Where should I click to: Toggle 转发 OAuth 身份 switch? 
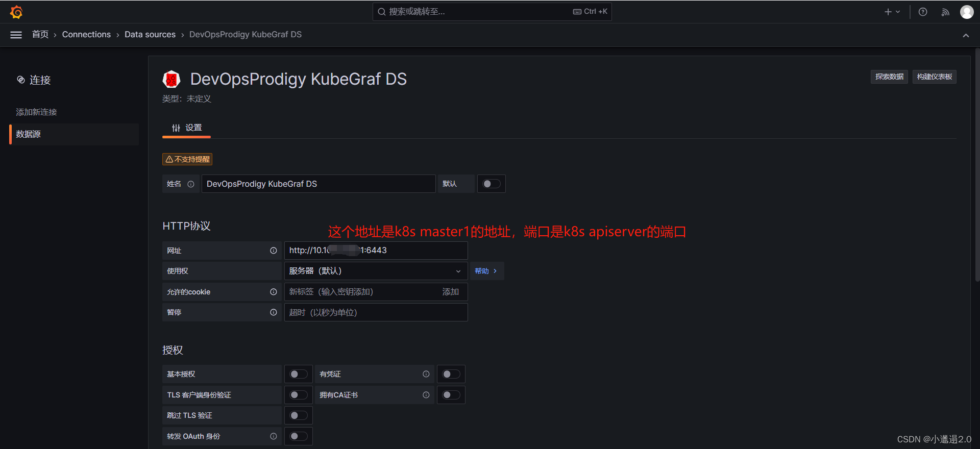pyautogui.click(x=299, y=436)
